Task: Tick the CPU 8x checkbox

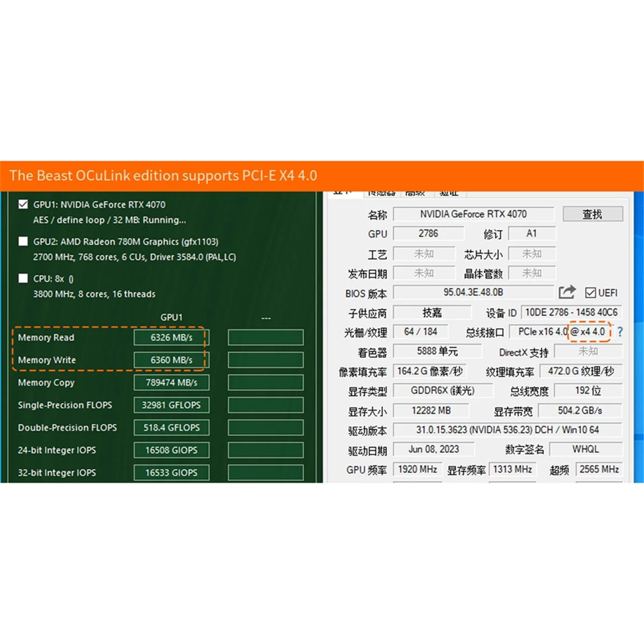Action: coord(23,279)
